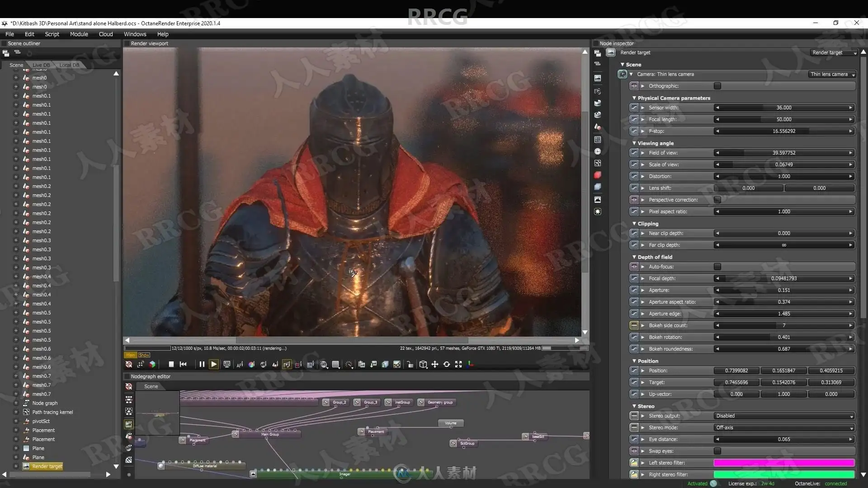Enable the Orthographic checkbox
Viewport: 868px width, 488px height.
pyautogui.click(x=717, y=86)
